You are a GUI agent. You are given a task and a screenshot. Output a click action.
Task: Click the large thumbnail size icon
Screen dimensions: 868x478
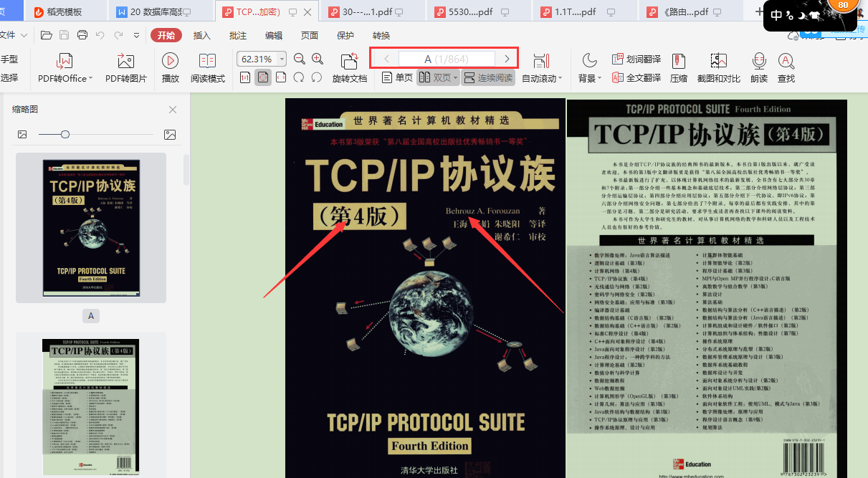click(x=170, y=135)
